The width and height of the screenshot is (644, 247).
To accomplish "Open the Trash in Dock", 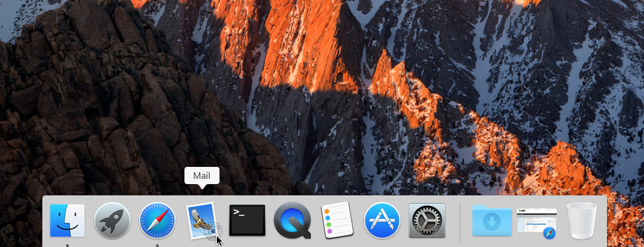I will tap(582, 221).
